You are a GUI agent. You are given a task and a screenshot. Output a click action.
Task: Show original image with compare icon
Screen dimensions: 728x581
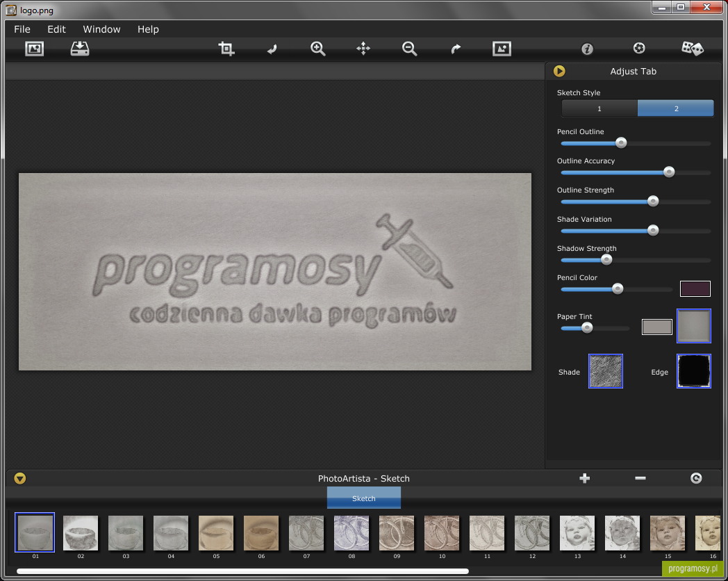(502, 48)
